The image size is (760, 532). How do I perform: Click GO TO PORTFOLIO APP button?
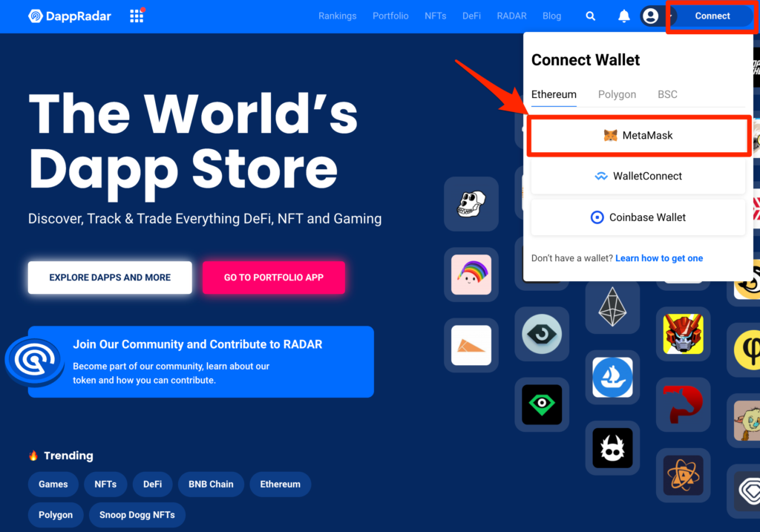pyautogui.click(x=274, y=278)
